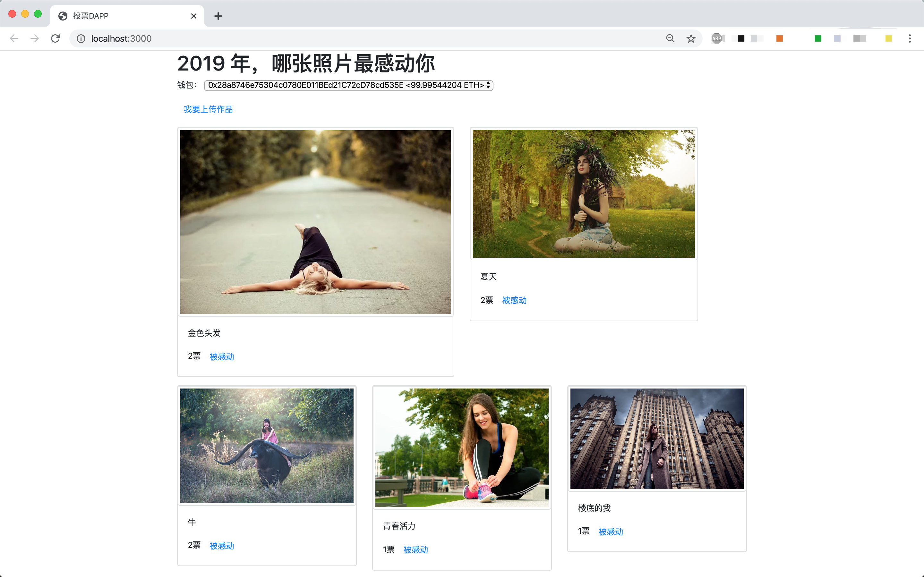
Task: Click the site information icon
Action: (81, 38)
